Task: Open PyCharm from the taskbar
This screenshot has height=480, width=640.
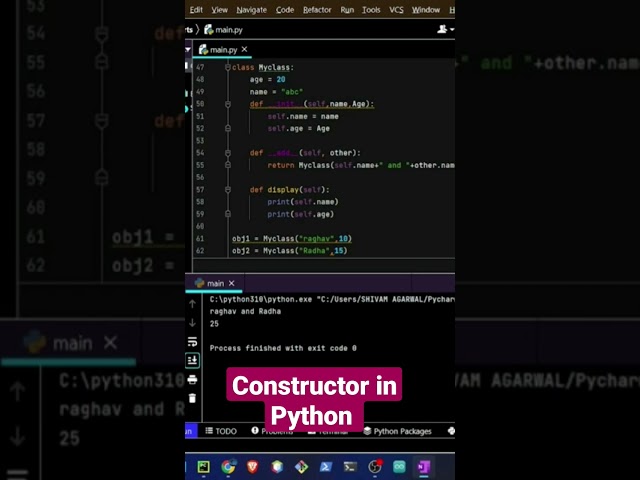Action: [203, 467]
